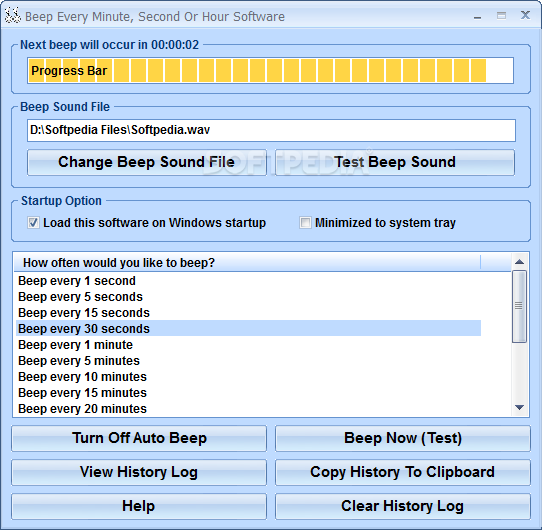
Task: Select 'Beep every 15 minutes'
Action: tap(248, 392)
